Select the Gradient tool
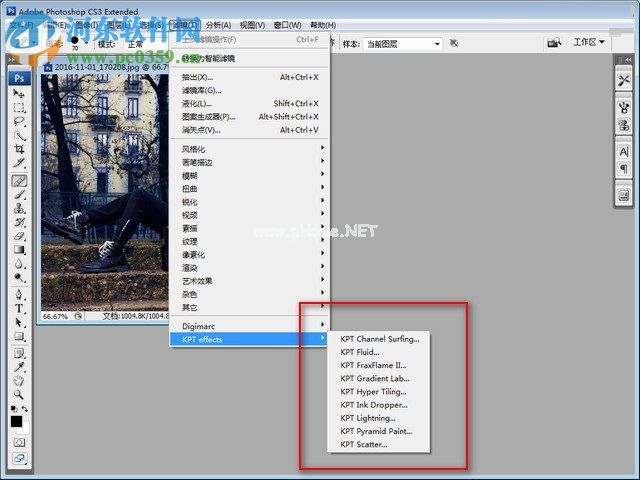 click(19, 250)
